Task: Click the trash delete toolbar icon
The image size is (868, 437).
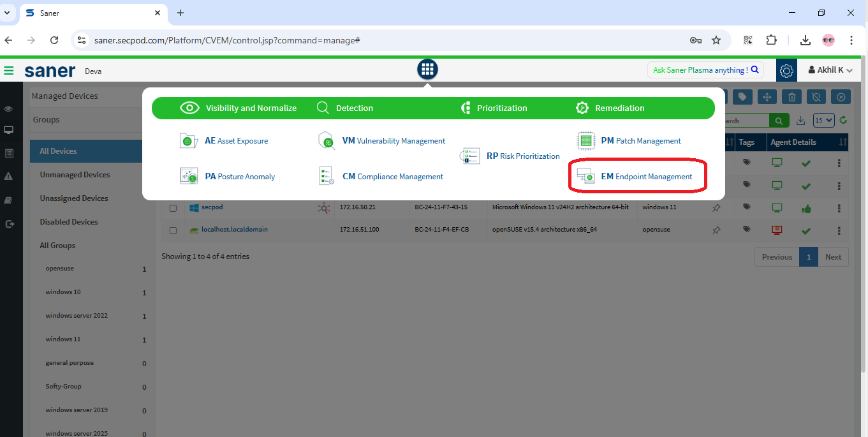Action: [x=791, y=97]
